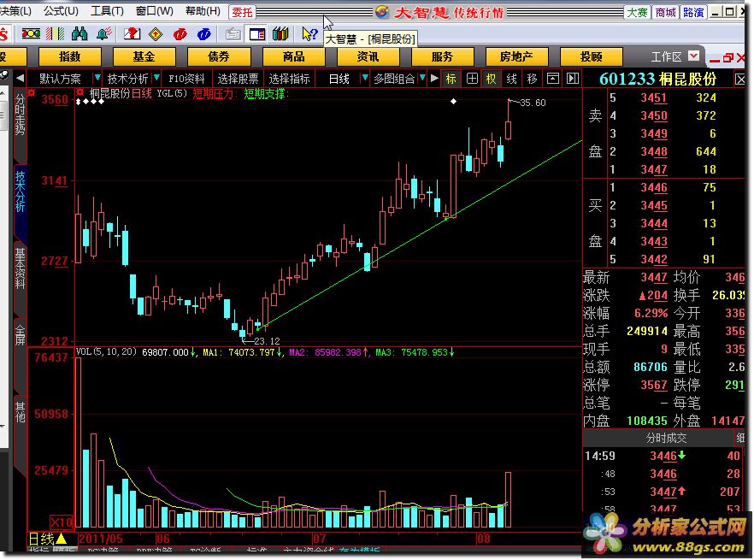This screenshot has width=754, height=560.
Task: Click the 服务 category button
Action: click(443, 56)
